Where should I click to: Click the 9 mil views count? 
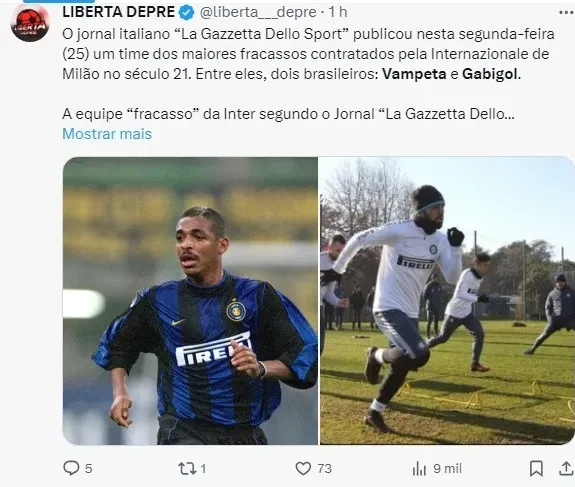[447, 469]
